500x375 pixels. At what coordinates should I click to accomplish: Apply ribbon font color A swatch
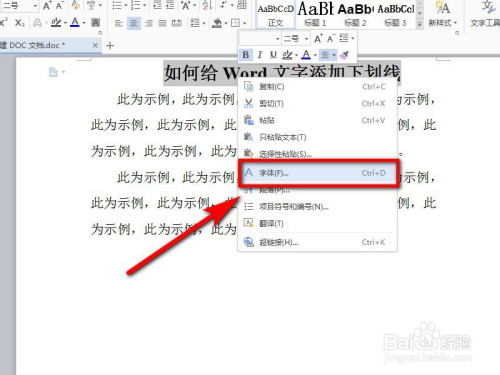click(x=75, y=23)
